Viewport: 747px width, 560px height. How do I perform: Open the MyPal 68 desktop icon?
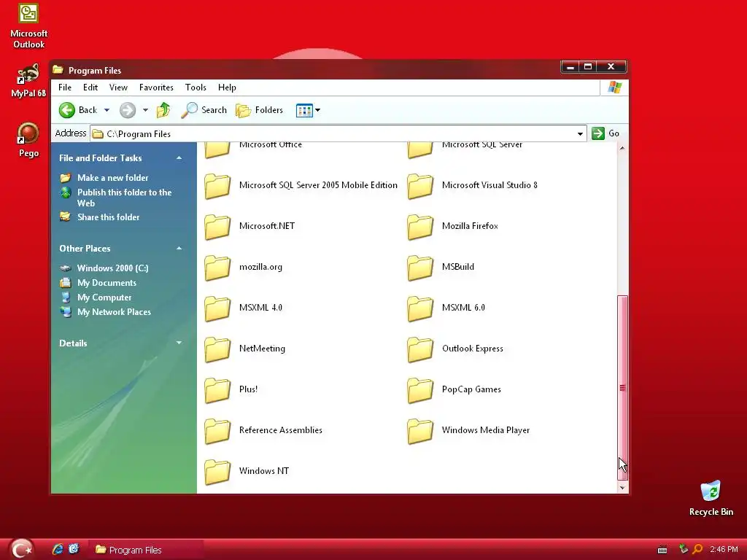point(28,80)
